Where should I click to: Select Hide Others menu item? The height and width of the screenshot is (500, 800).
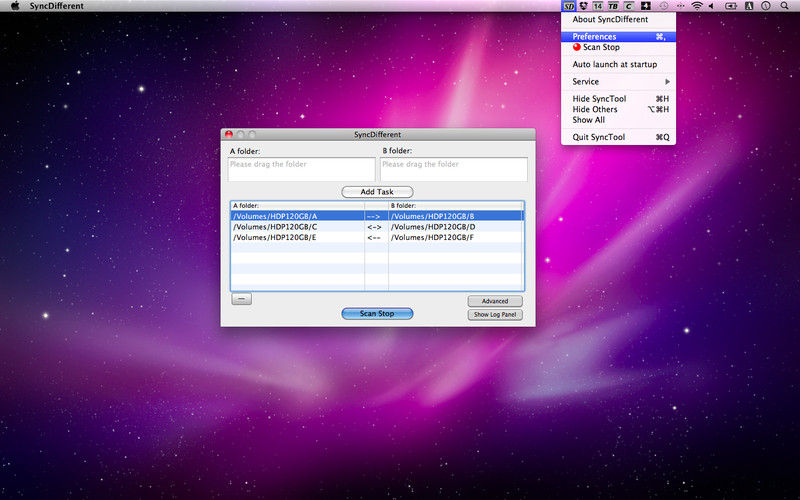[x=618, y=109]
